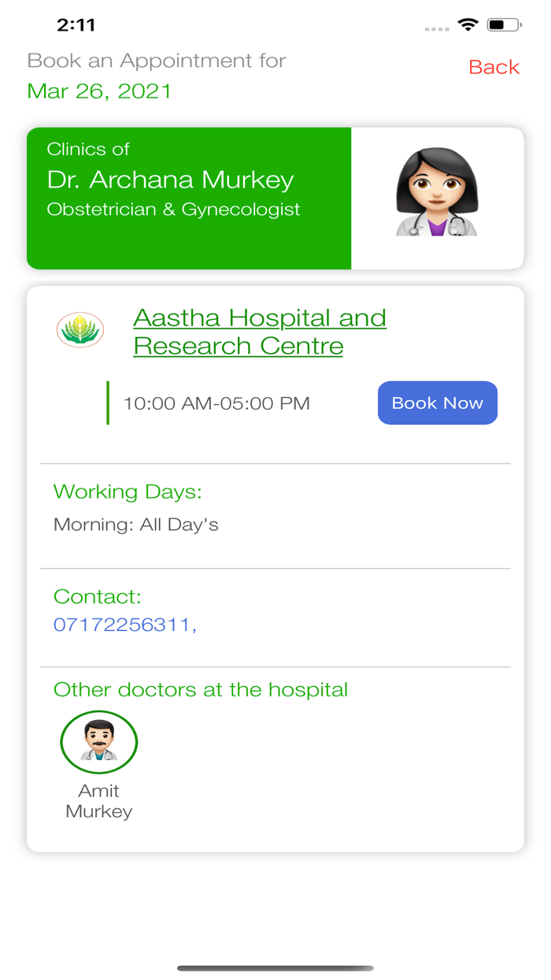Open Aastha Hospital and Research Centre link
Image resolution: width=551 pixels, height=980 pixels.
[260, 331]
